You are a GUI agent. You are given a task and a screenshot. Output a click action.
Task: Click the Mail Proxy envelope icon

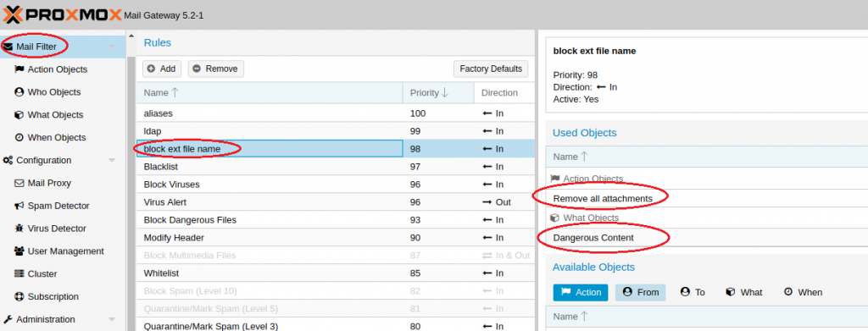[x=19, y=183]
